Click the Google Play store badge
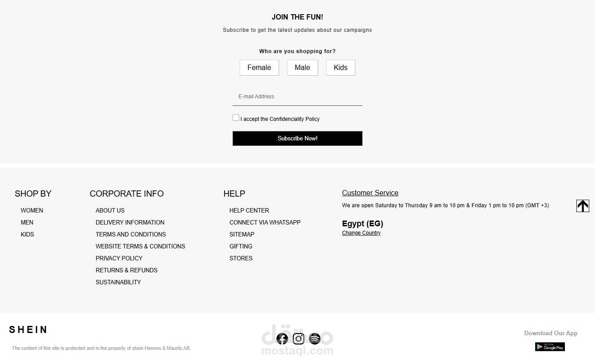 click(x=550, y=347)
